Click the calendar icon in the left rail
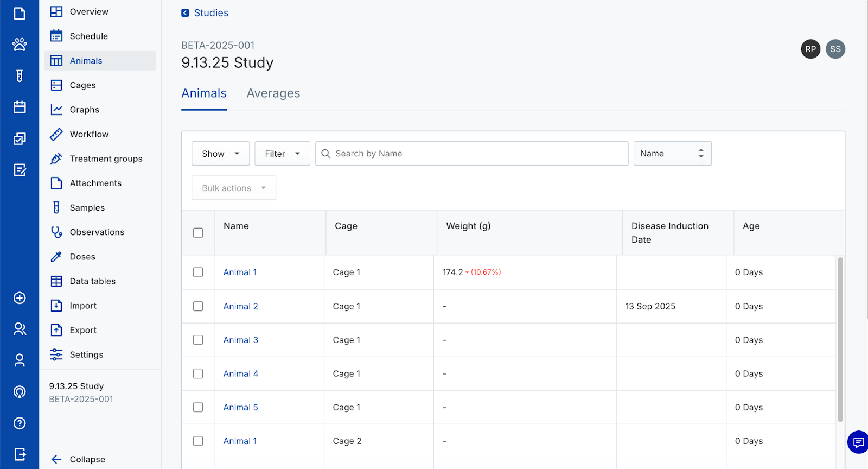 [20, 107]
